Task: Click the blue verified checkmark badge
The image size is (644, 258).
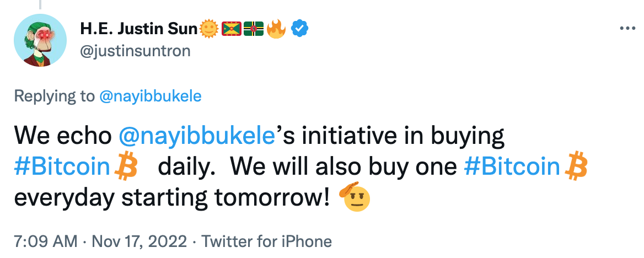Action: (299, 28)
